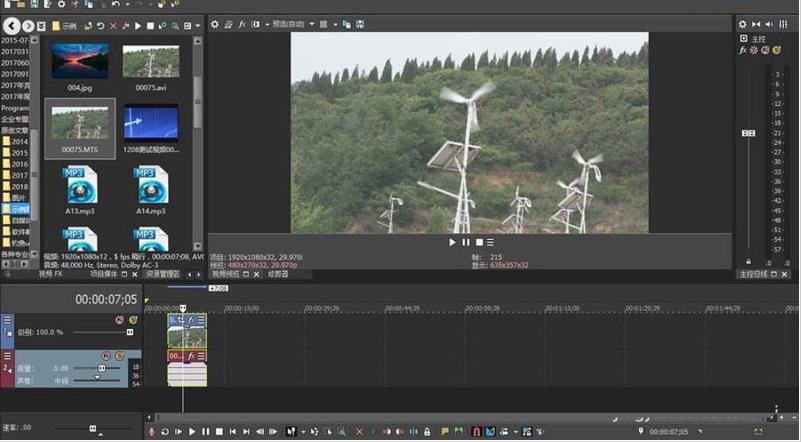Toggle loop playback in transport bar

click(x=165, y=432)
